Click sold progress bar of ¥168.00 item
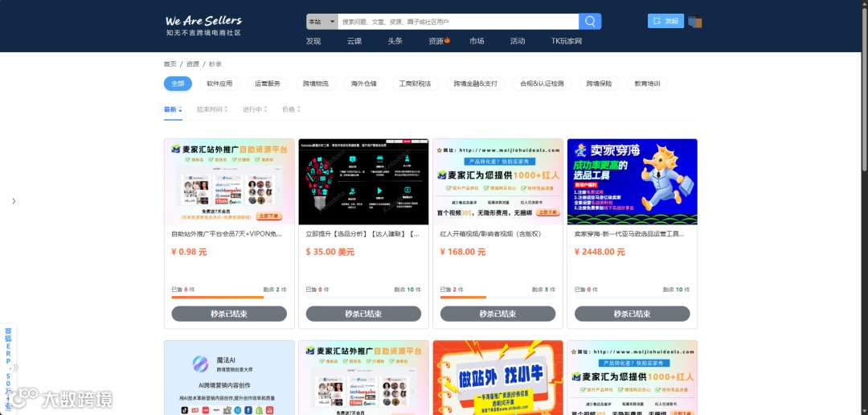Viewport: 868px width, 415px height. pos(497,298)
